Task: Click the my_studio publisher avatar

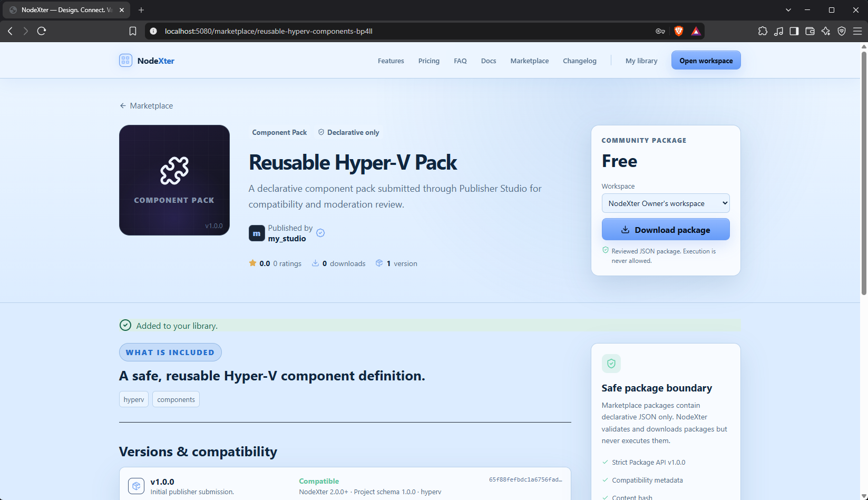Action: (257, 233)
